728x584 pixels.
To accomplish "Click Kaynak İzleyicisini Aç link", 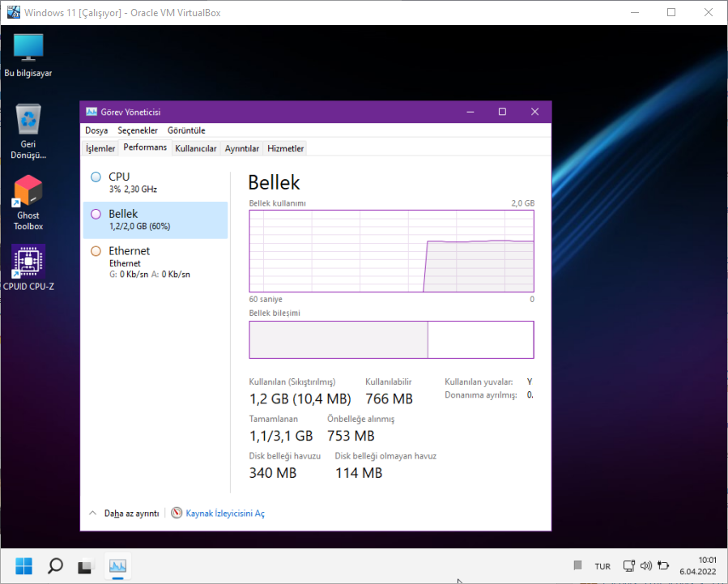I will (225, 513).
